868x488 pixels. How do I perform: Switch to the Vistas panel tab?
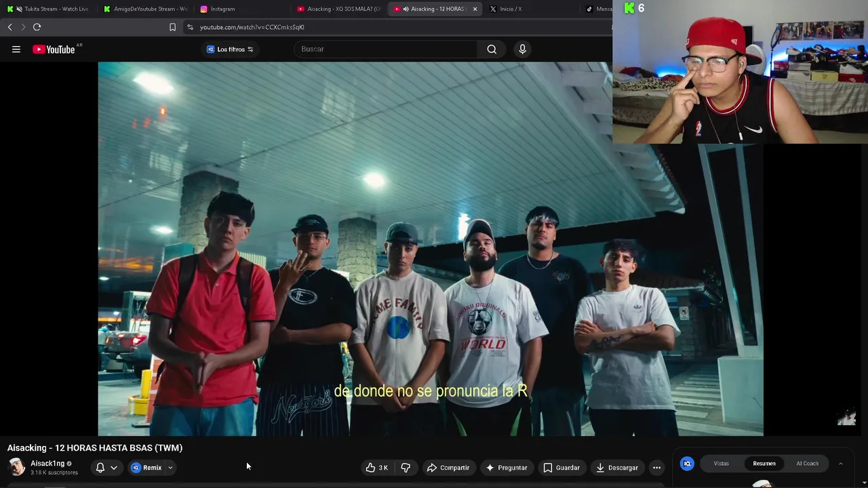[x=721, y=464]
